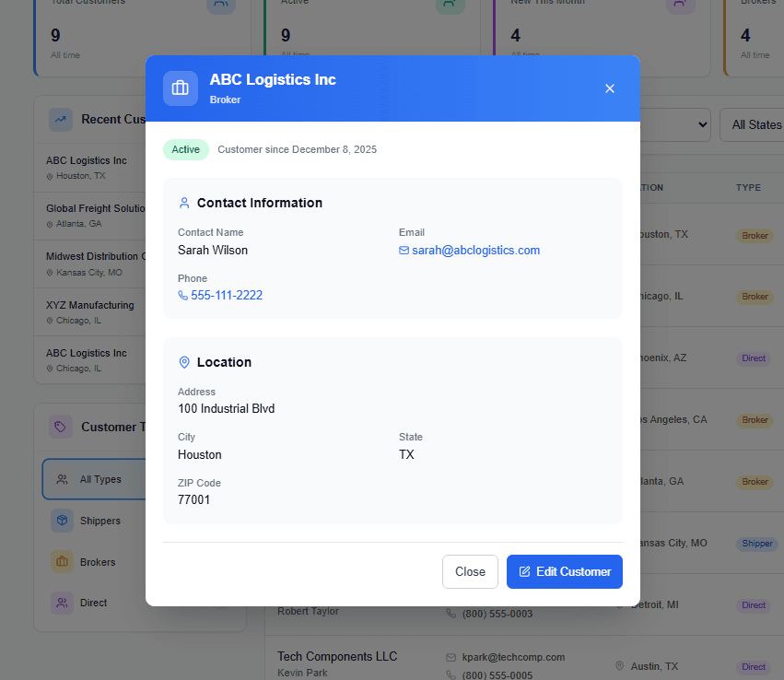Viewport: 784px width, 680px height.
Task: Click the briefcase icon in modal header
Action: pyautogui.click(x=181, y=88)
